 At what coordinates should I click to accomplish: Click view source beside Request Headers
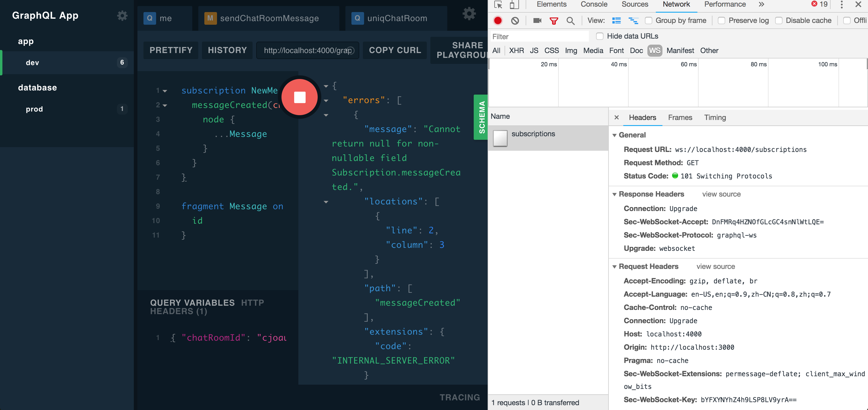coord(715,266)
